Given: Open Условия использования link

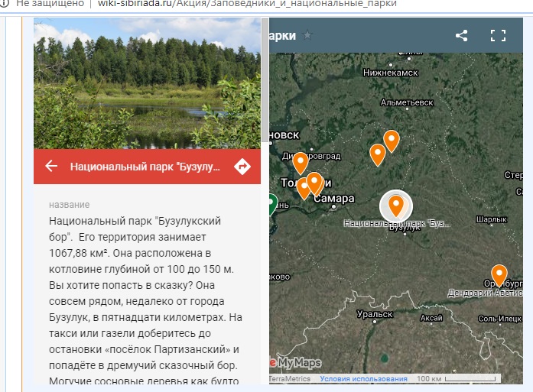Looking at the screenshot, I should coord(363,378).
